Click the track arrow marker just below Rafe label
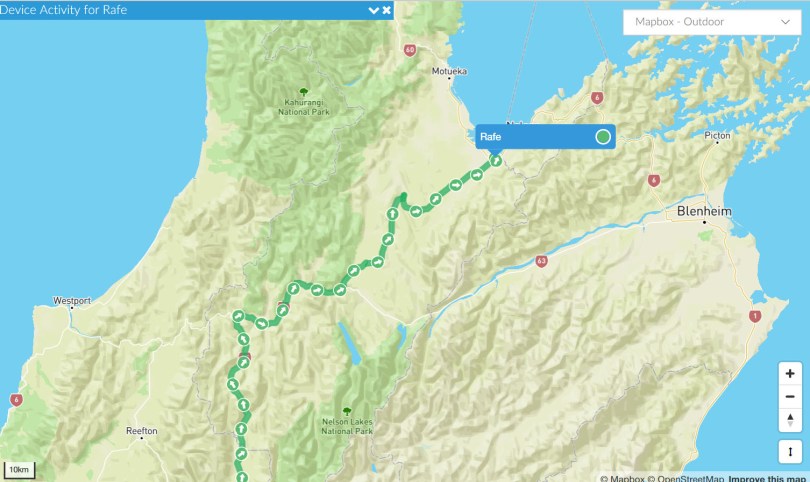 [495, 161]
